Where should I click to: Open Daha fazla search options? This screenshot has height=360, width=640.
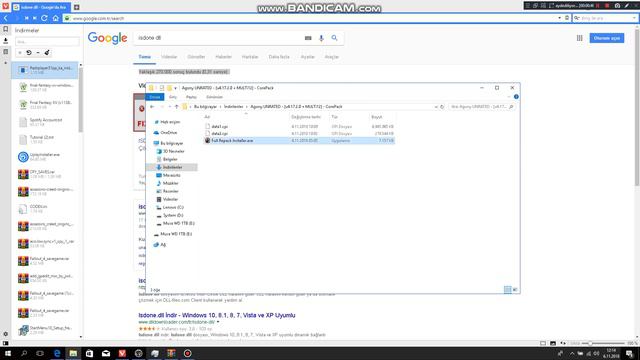pos(279,57)
